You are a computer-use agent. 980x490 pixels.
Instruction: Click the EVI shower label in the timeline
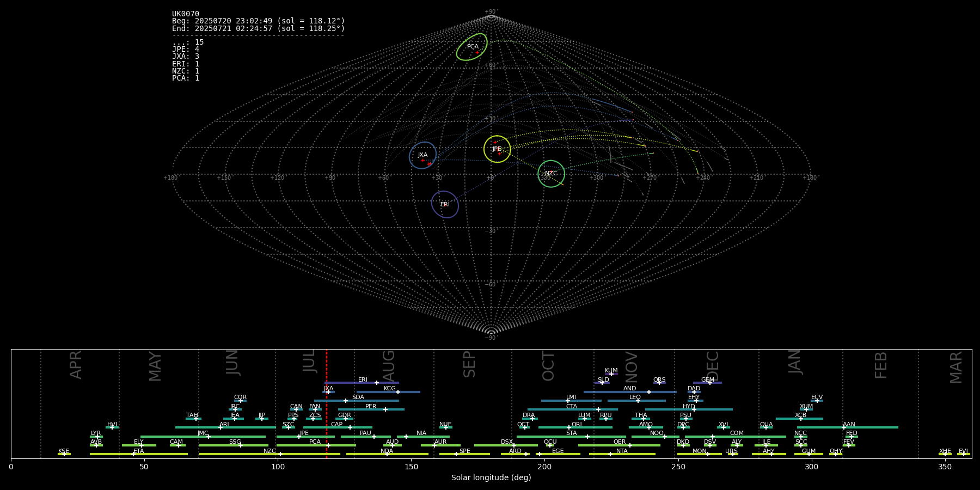964,451
